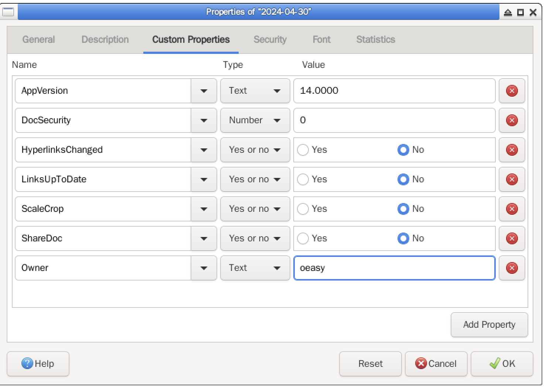546x392 pixels.
Task: Open the window menu icon in title bar
Action: (x=8, y=12)
